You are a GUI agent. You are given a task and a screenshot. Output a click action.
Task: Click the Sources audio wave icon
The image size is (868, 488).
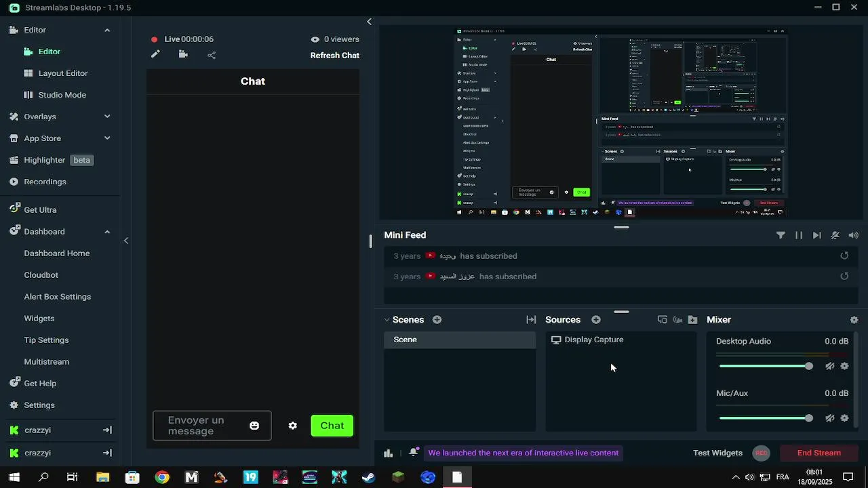pos(677,319)
